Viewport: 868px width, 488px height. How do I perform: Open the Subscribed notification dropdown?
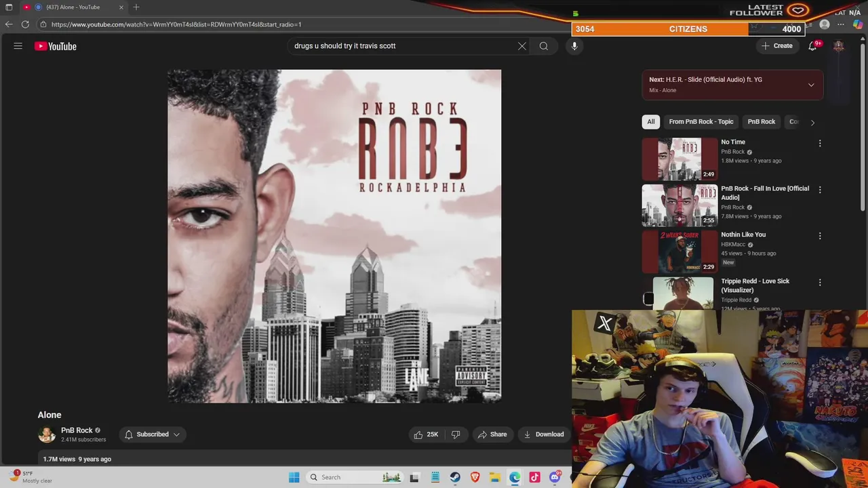[153, 434]
